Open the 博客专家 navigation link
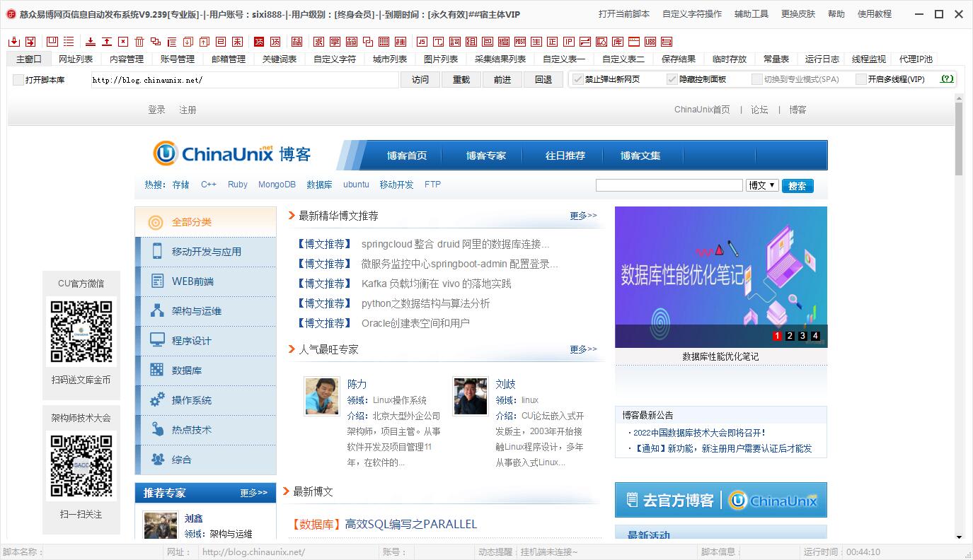 [486, 156]
